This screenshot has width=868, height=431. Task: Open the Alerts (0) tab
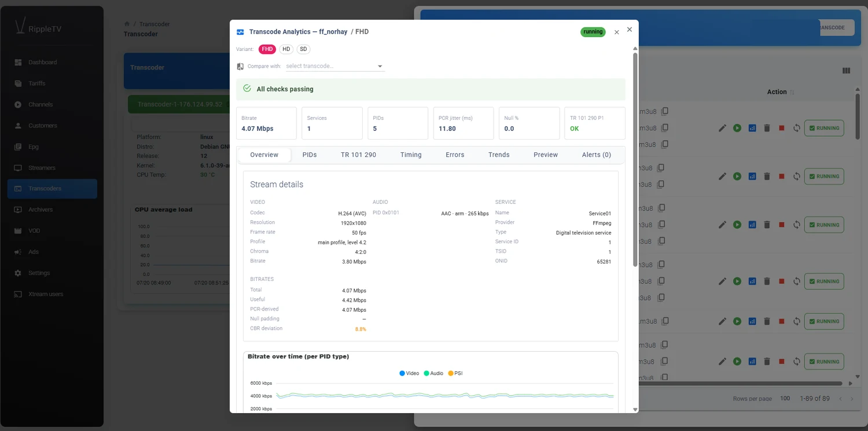pyautogui.click(x=597, y=155)
